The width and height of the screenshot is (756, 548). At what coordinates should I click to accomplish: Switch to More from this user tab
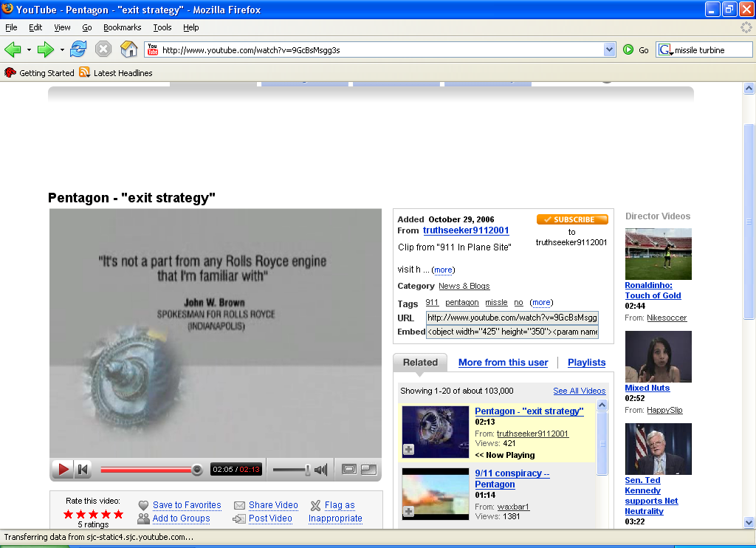[503, 363]
